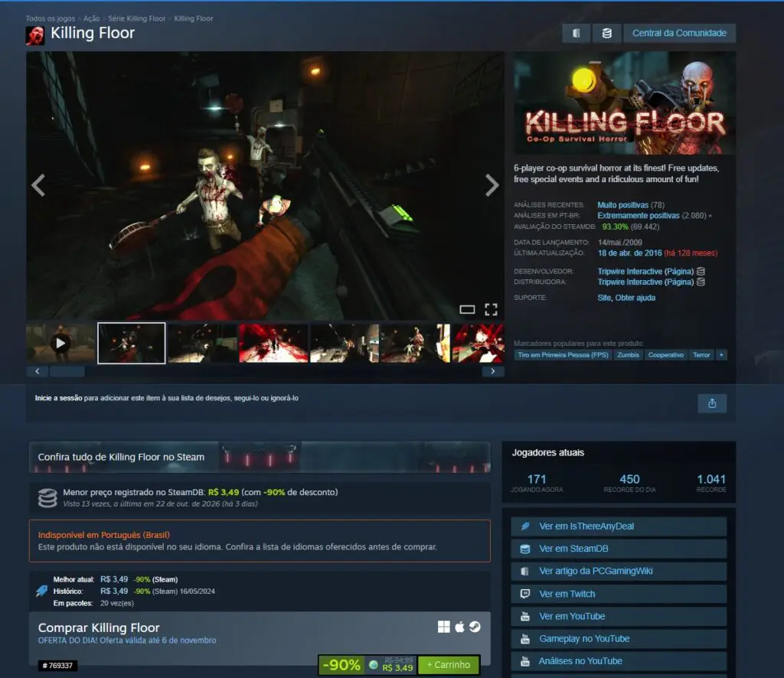
Task: Click the Apple macOS platform icon
Action: [x=459, y=627]
